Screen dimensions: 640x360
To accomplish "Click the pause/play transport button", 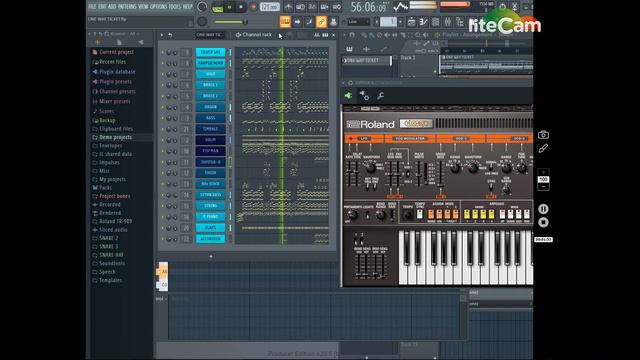I will (x=229, y=7).
